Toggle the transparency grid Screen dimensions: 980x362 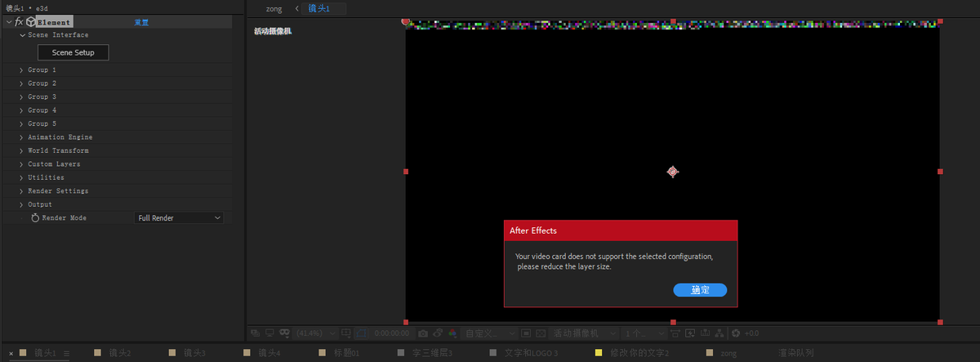[x=541, y=333]
